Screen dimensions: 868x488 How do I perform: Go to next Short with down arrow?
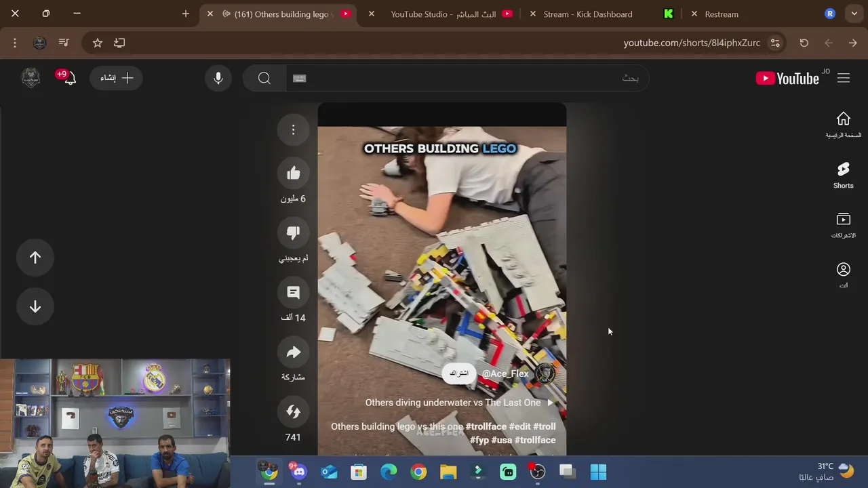(35, 307)
